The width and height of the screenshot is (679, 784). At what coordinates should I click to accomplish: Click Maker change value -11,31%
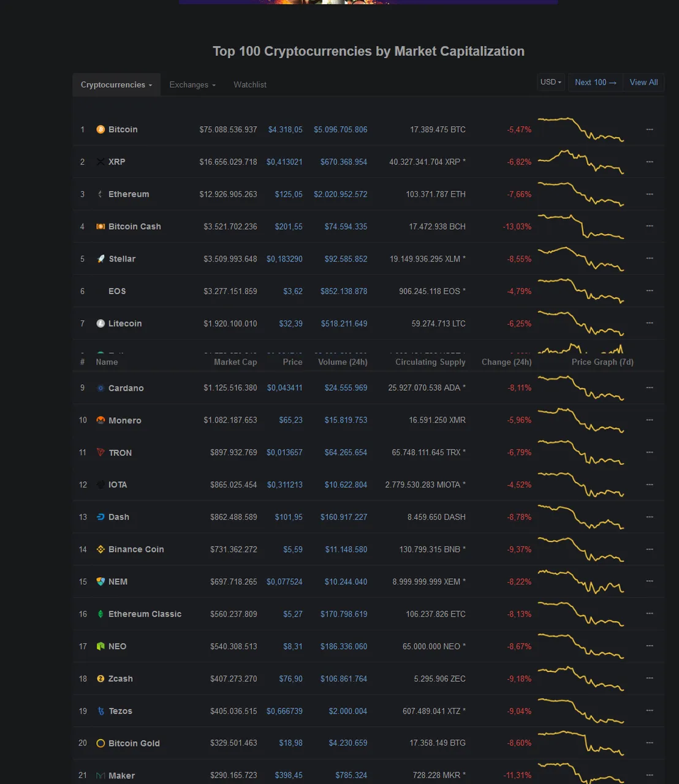click(517, 775)
